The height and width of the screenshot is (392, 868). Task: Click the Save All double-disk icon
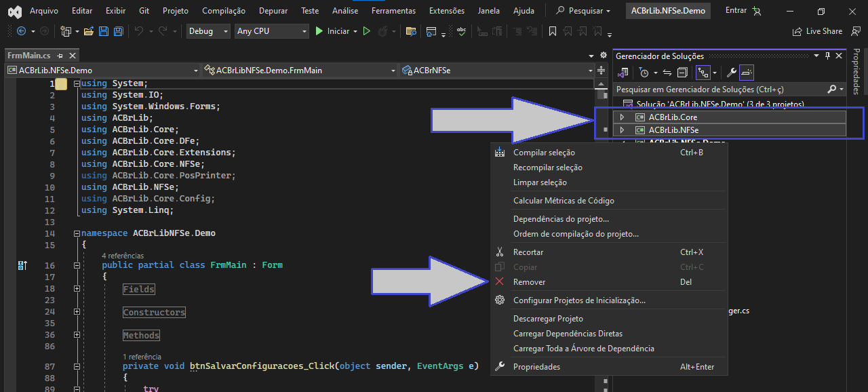(x=119, y=31)
